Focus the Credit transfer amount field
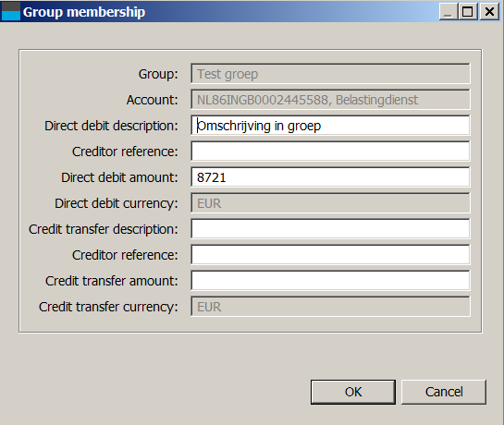Viewport: 504px width, 425px height. (x=330, y=281)
